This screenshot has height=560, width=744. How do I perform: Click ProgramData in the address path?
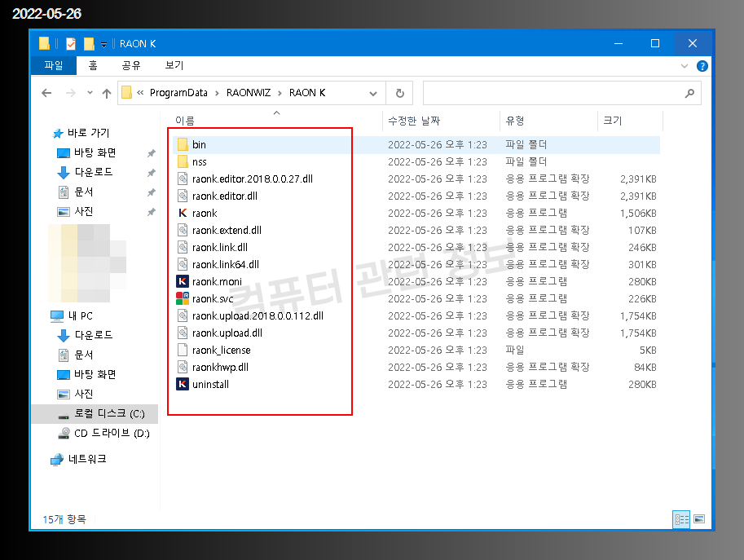[x=178, y=93]
